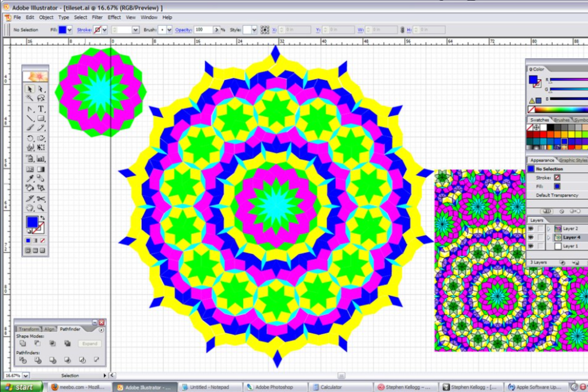Click the Opacity link in control bar
The width and height of the screenshot is (588, 392).
point(183,30)
